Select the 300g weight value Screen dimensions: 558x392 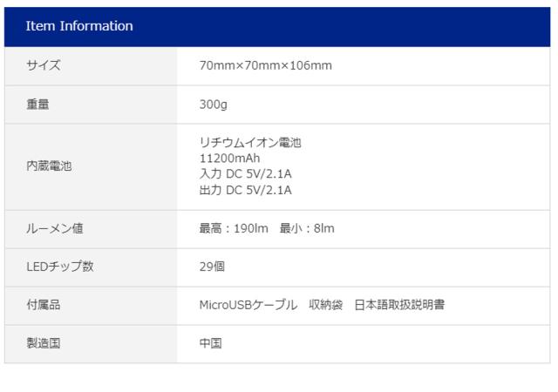(215, 105)
